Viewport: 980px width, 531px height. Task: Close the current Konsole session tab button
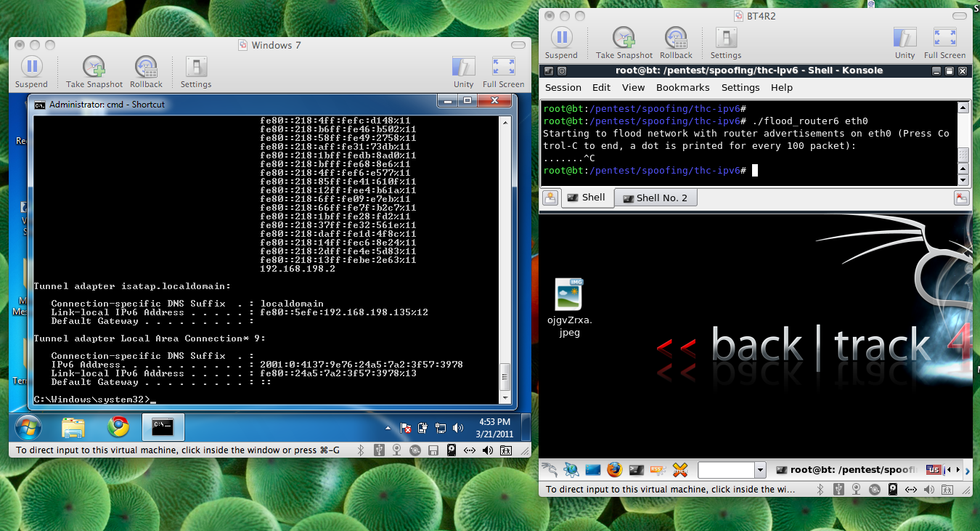point(962,198)
